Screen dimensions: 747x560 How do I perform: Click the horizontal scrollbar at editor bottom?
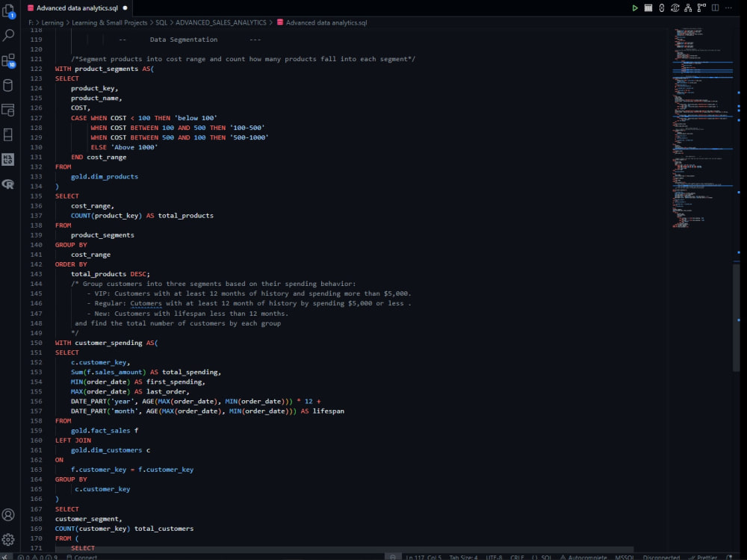(343, 549)
